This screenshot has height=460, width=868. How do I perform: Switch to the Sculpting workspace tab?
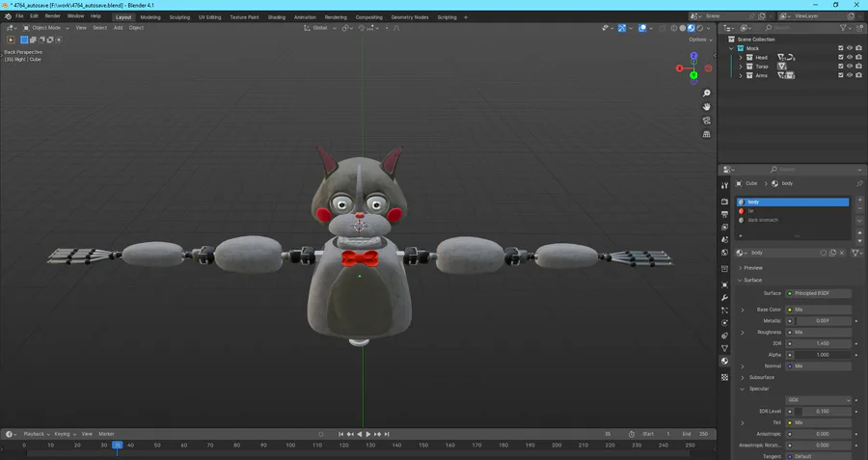pos(179,17)
